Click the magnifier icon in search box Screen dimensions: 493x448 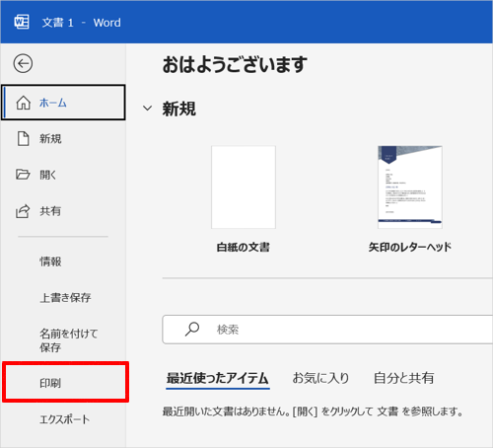click(192, 329)
